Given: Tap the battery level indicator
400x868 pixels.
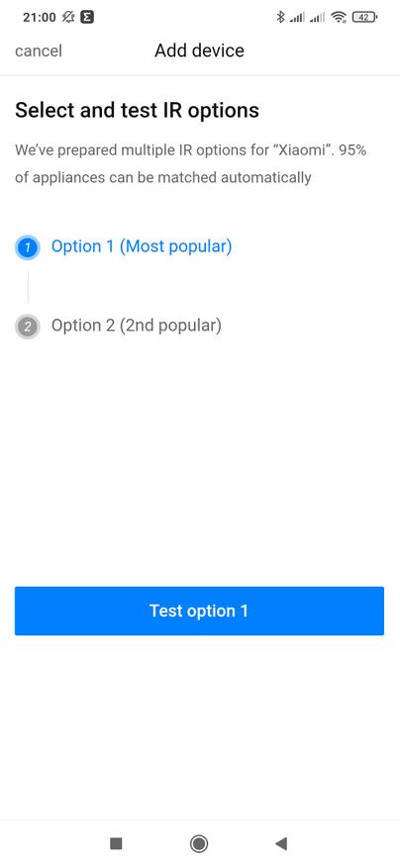Looking at the screenshot, I should (364, 17).
